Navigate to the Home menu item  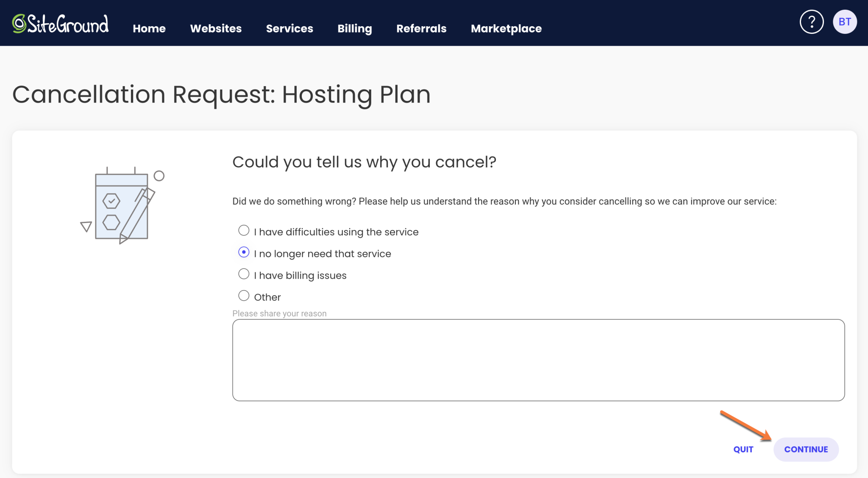(149, 28)
